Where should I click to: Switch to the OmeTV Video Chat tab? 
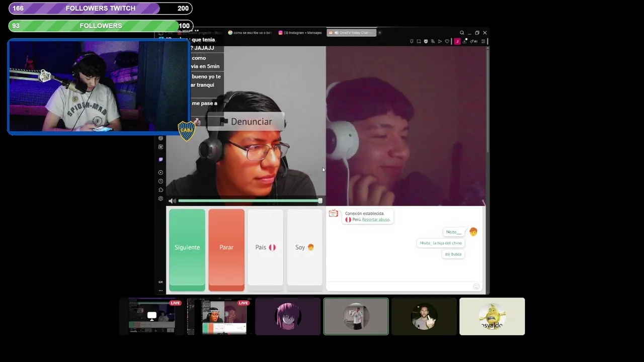(x=351, y=33)
